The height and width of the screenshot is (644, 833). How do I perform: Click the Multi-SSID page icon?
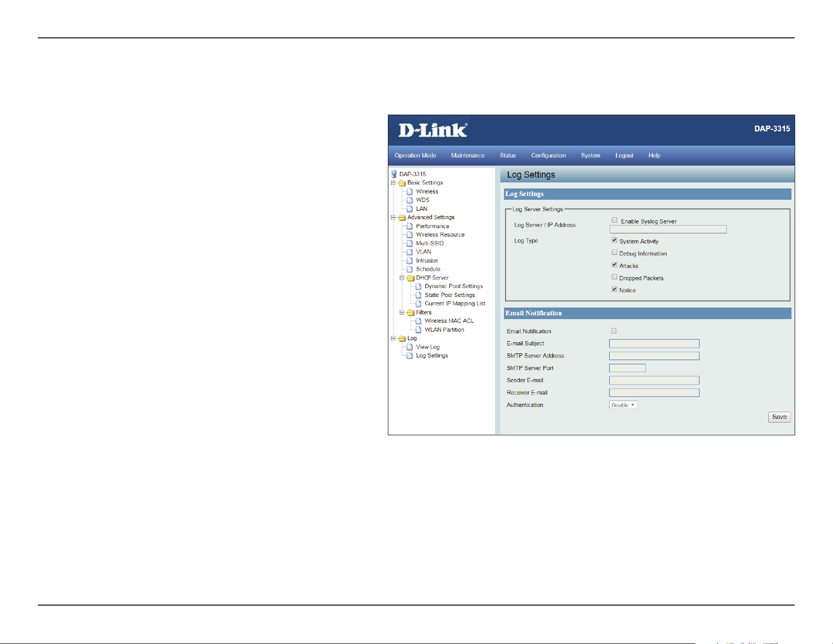[410, 243]
